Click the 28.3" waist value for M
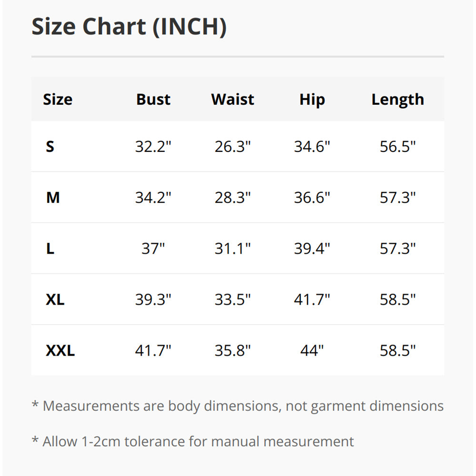The width and height of the screenshot is (476, 476). [232, 198]
